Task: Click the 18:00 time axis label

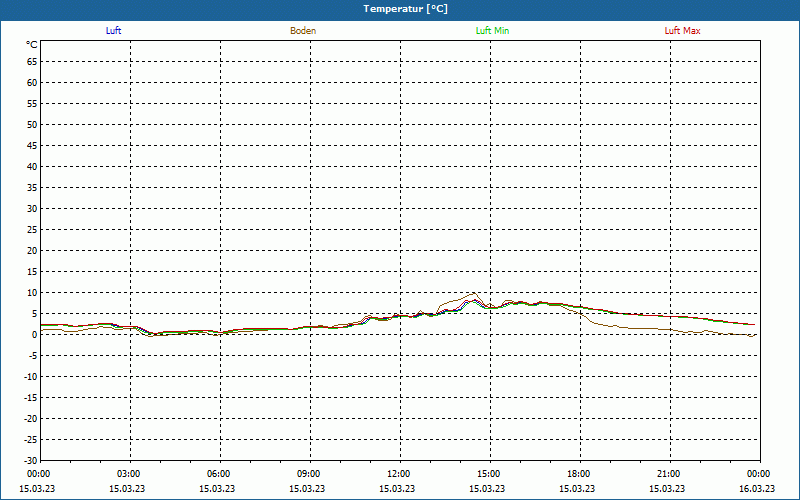Action: point(579,474)
